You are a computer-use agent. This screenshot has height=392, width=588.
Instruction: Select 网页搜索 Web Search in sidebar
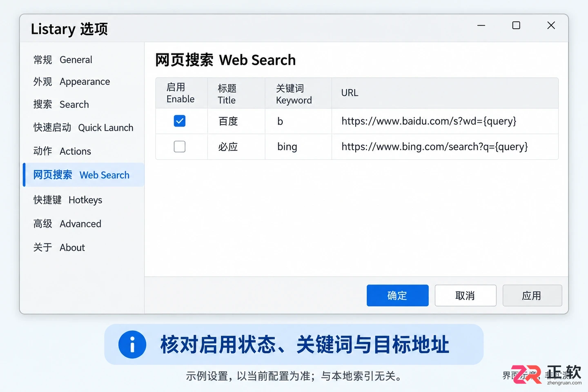[84, 175]
